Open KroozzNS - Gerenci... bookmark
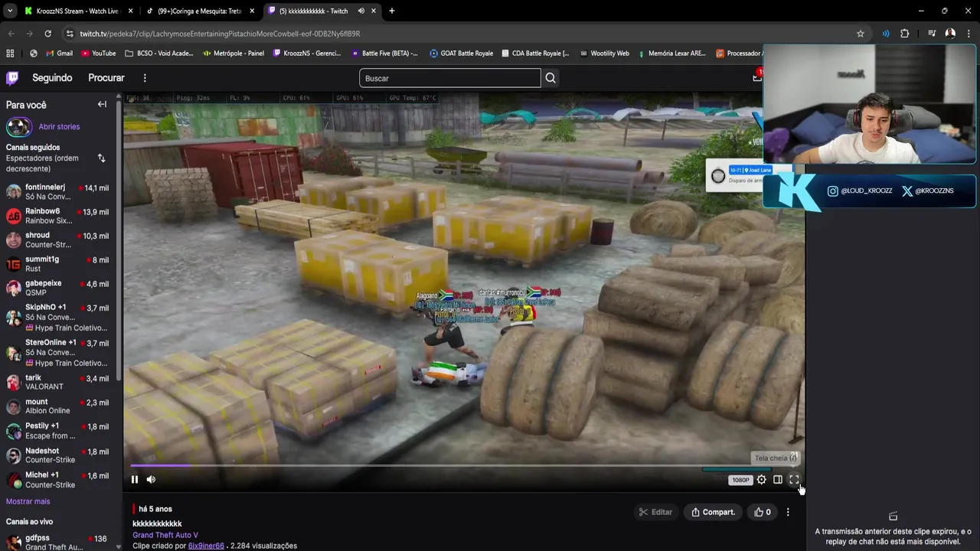980x551 pixels. pos(306,54)
